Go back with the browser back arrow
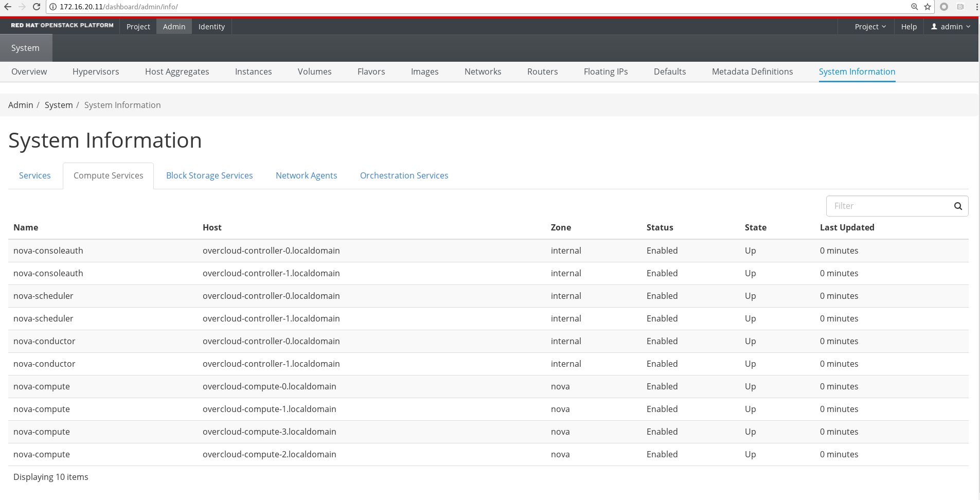The width and height of the screenshot is (980, 500). [x=8, y=7]
